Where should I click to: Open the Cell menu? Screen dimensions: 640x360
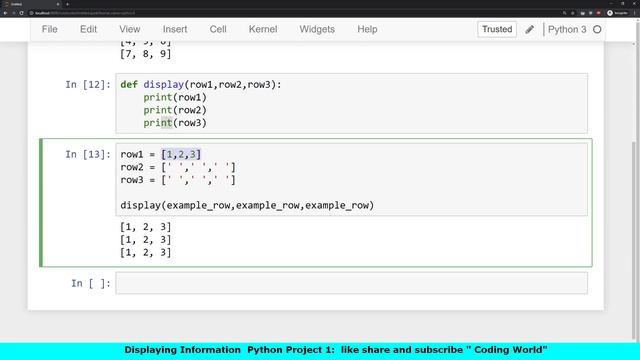[218, 29]
